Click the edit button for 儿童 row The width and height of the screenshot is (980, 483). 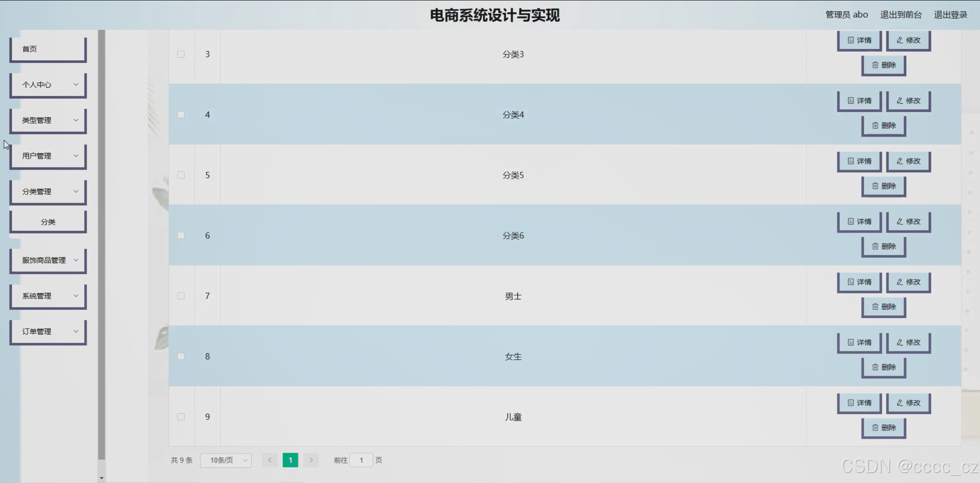[x=908, y=403]
